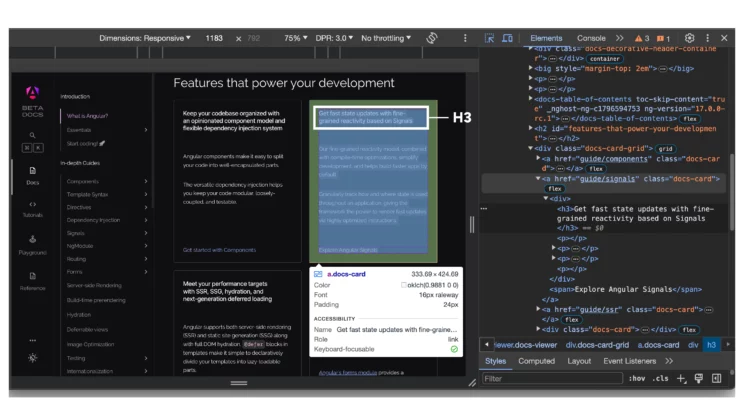Expand the guide/components anchor node

pos(538,158)
